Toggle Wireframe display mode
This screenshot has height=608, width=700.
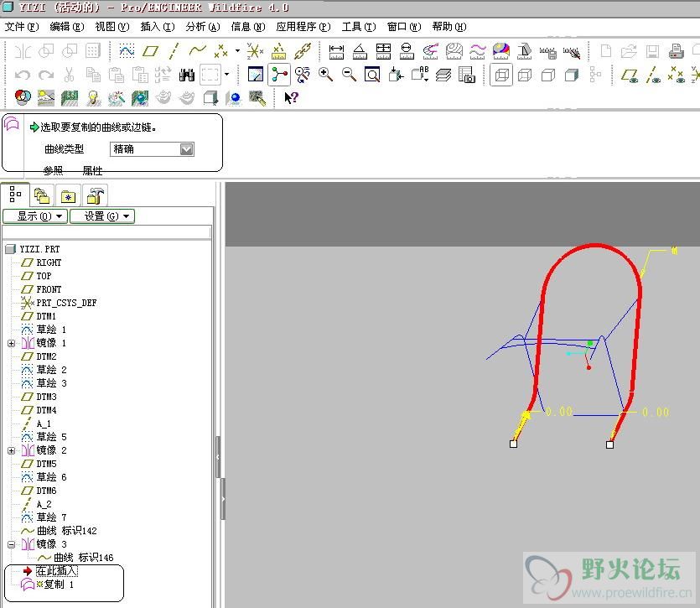coord(501,75)
